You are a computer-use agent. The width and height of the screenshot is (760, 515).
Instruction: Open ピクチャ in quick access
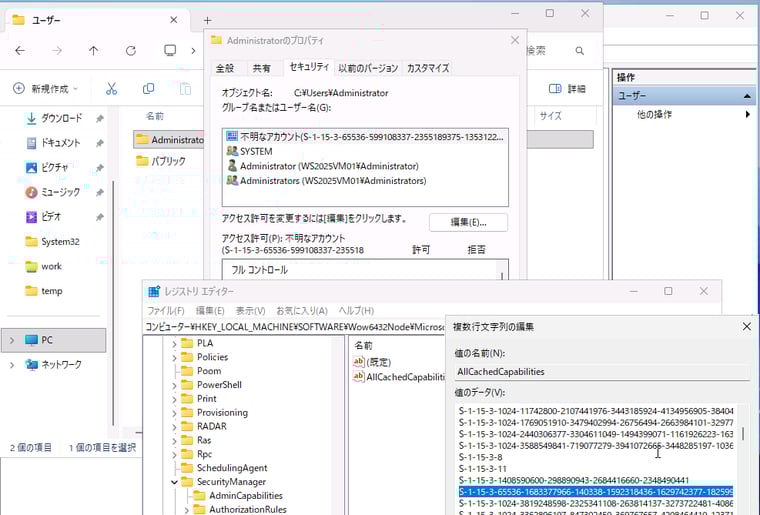click(54, 168)
